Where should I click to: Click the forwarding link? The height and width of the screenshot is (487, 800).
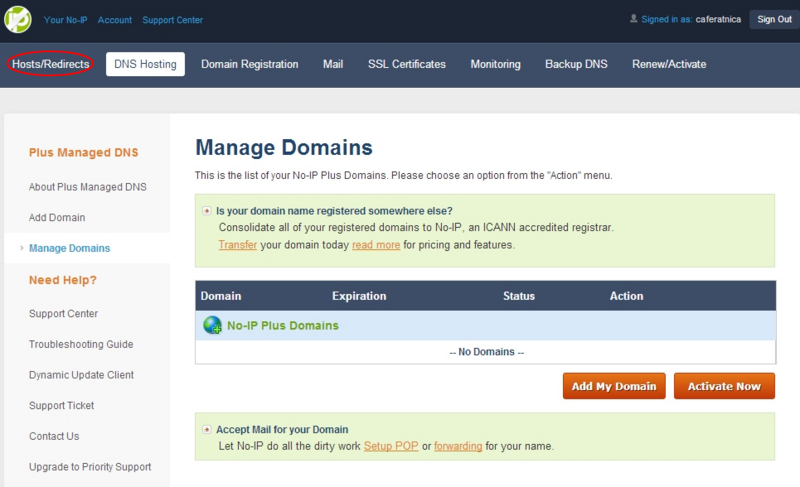click(x=458, y=446)
